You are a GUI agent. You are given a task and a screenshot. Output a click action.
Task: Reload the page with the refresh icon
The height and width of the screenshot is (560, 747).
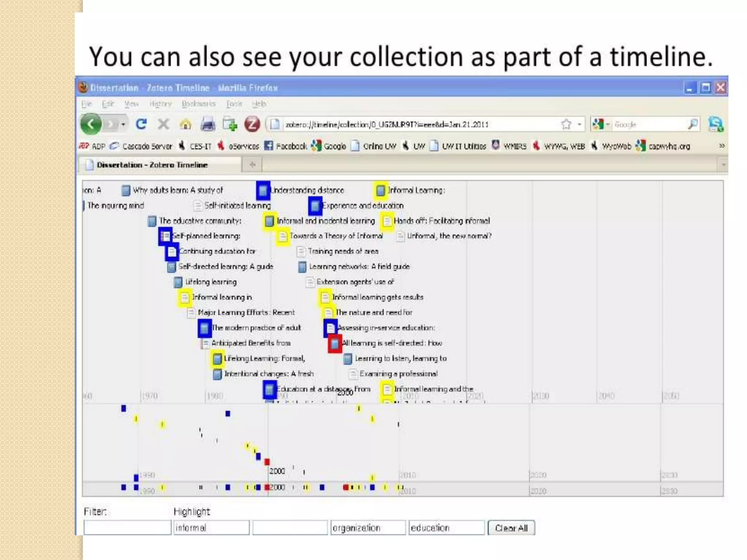(x=141, y=124)
